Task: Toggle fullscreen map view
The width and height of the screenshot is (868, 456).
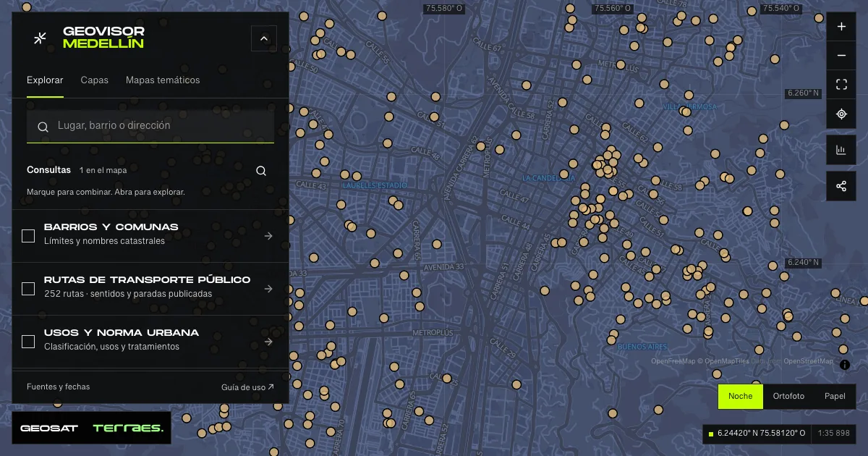Action: pyautogui.click(x=841, y=85)
